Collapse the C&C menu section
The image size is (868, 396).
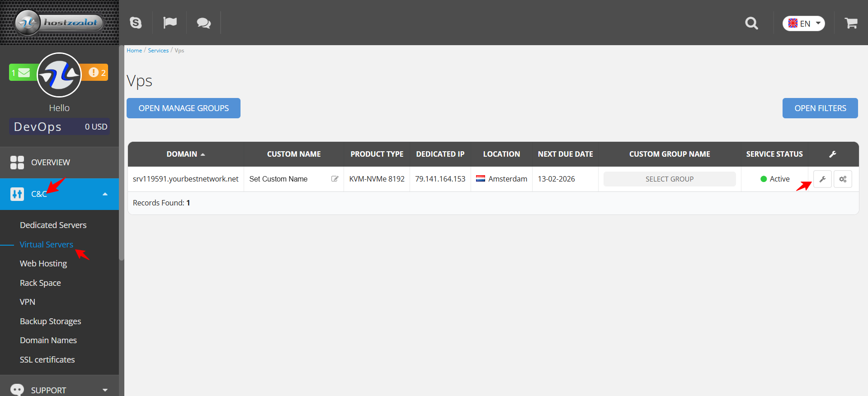[105, 194]
